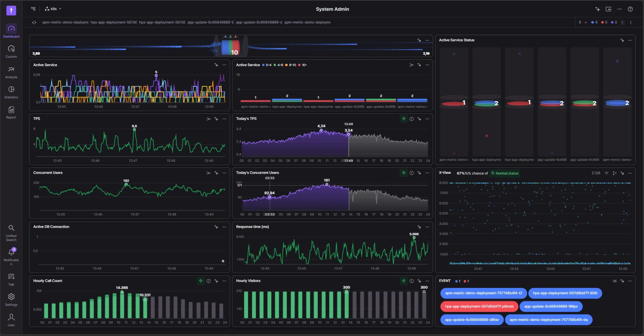Open the Analysis section in the sidebar
The image size is (644, 336).
point(11,72)
